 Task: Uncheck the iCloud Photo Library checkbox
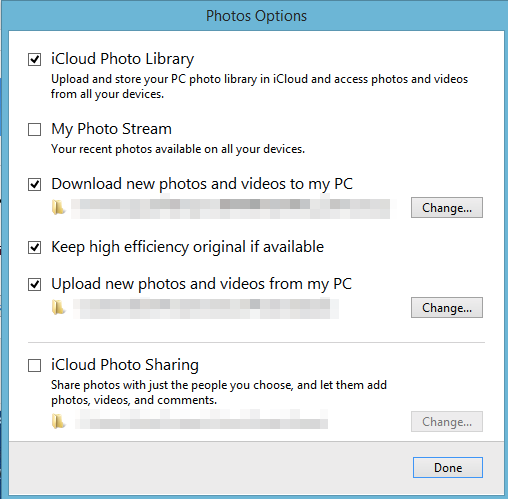[34, 60]
